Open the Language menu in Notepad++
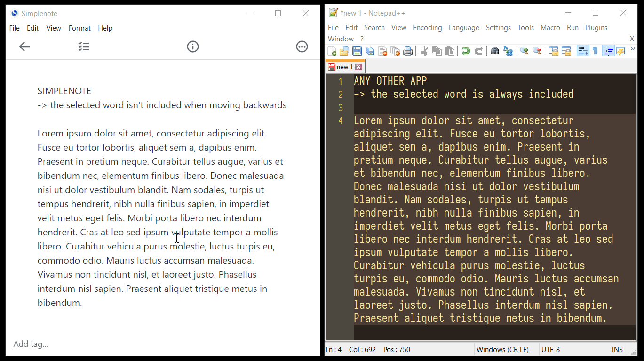Image resolution: width=644 pixels, height=361 pixels. [464, 28]
